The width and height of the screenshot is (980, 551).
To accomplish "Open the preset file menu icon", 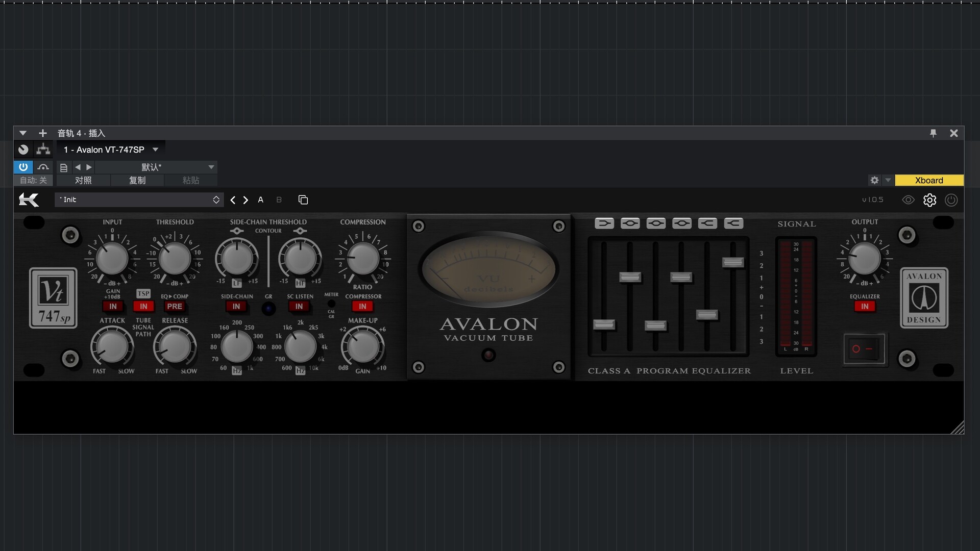I will (64, 167).
